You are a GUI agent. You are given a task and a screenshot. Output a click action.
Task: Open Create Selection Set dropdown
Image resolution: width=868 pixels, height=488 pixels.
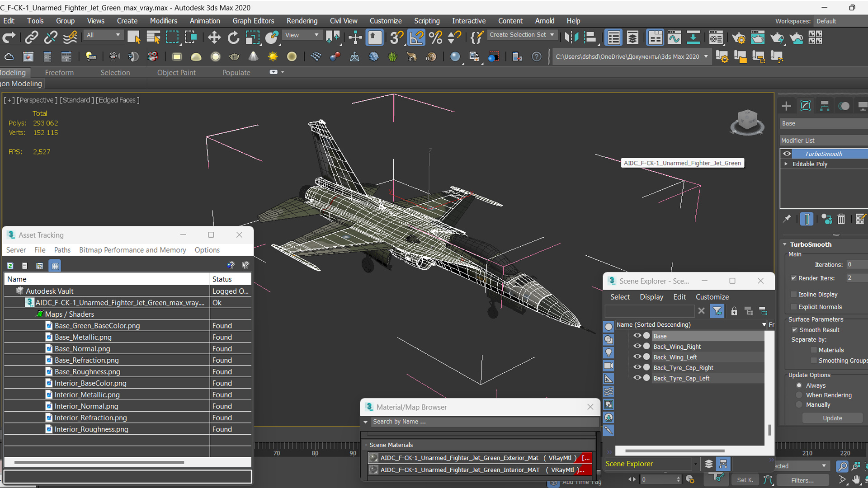[522, 35]
